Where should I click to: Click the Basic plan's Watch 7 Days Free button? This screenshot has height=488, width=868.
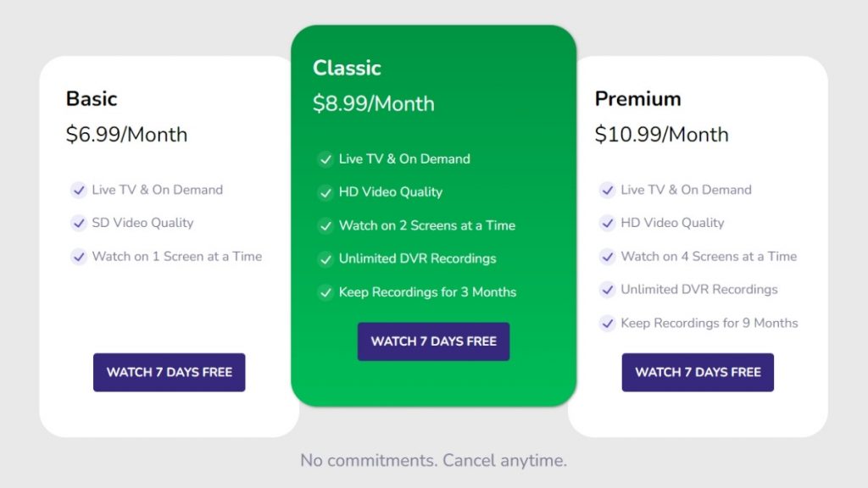169,373
